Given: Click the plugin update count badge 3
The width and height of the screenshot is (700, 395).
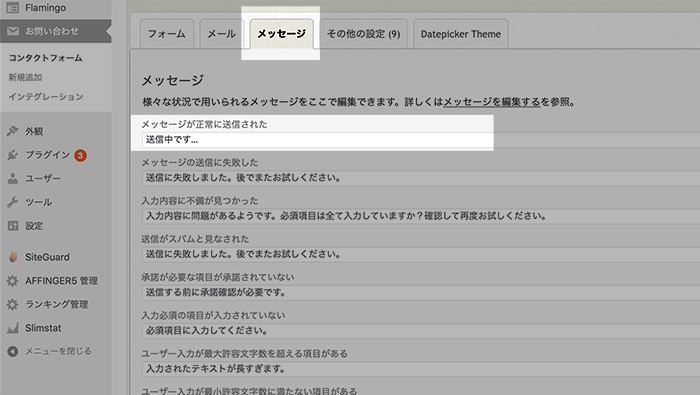Looking at the screenshot, I should pos(80,155).
